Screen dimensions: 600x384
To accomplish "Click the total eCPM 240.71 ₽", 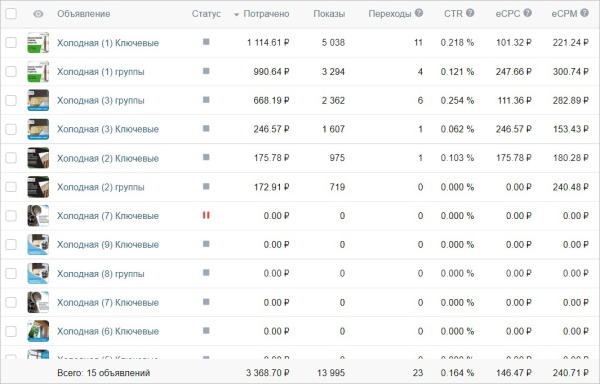I will 571,373.
